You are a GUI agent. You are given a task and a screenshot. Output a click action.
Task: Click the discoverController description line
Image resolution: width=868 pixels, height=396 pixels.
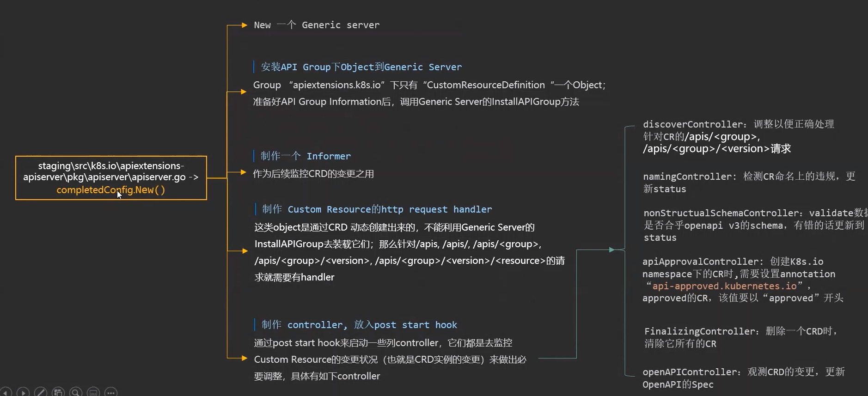739,124
